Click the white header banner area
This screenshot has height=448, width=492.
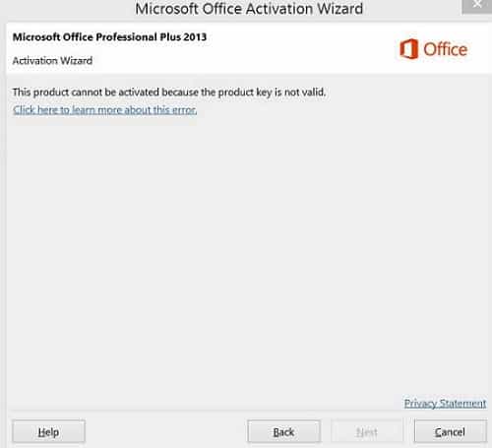(x=249, y=48)
